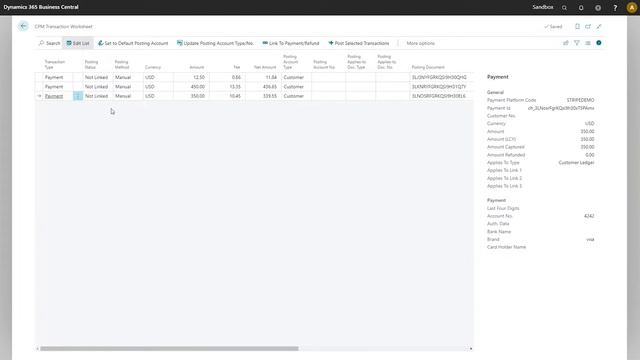Open the Search action in the toolbar
640x360 pixels.
(49, 43)
